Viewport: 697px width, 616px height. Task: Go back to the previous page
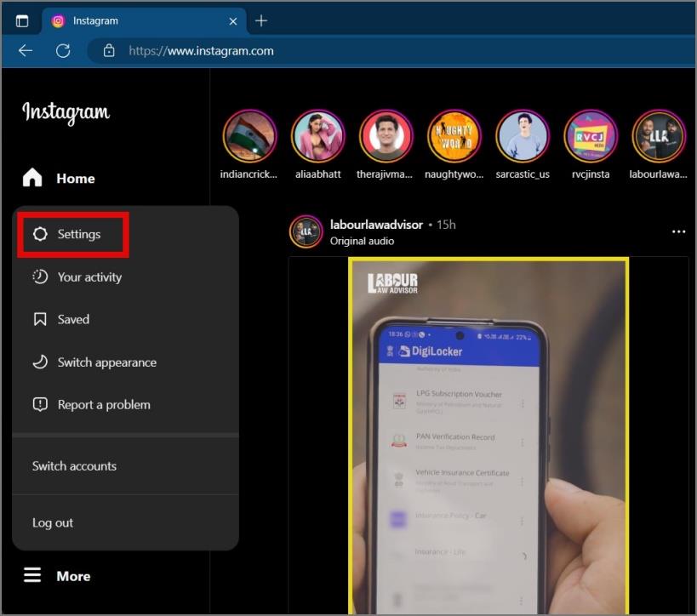(26, 51)
